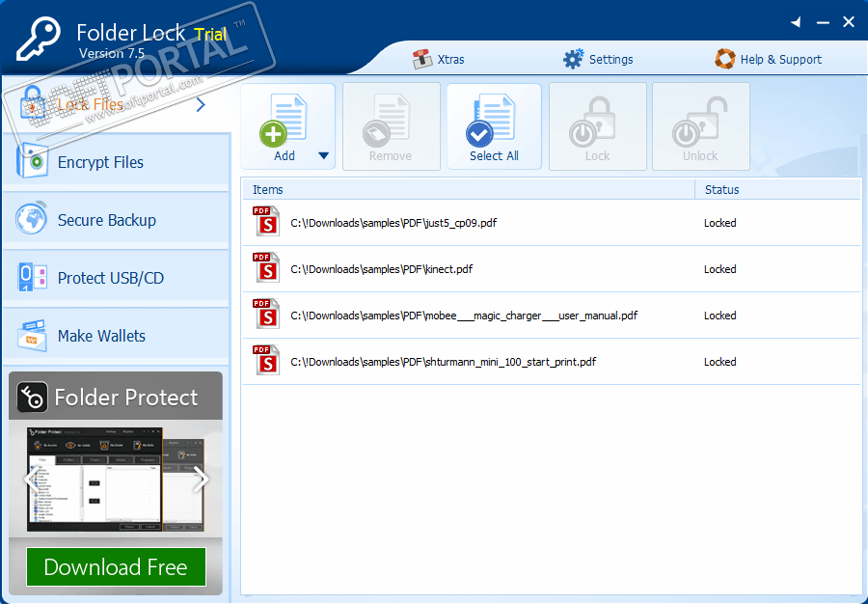
Task: Click the Locked status of kinect.pdf
Action: (719, 269)
